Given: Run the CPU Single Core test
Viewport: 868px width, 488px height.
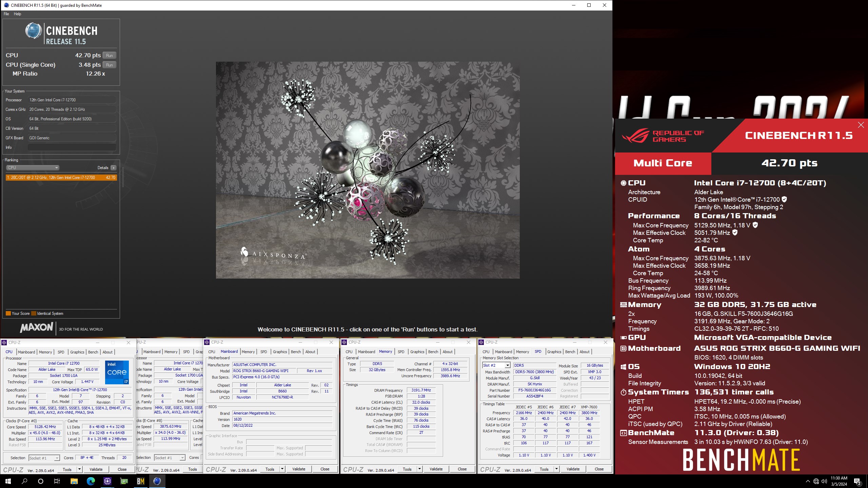Looking at the screenshot, I should click(109, 65).
